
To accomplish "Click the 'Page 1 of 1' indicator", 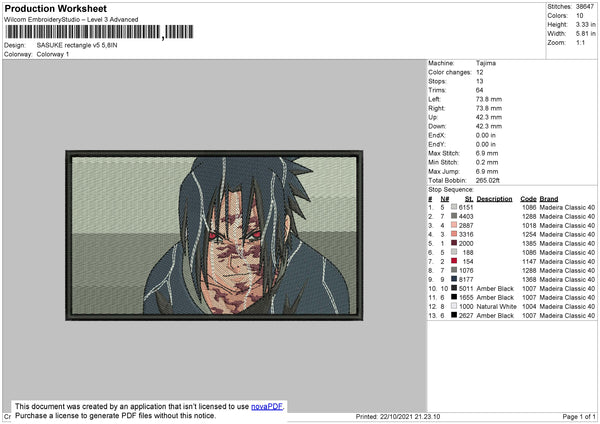I will point(579,416).
